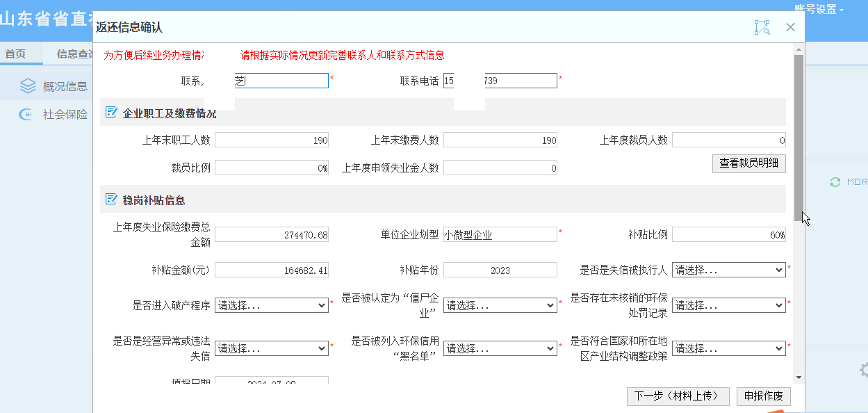Click the maximize dialog icon in header

[762, 28]
